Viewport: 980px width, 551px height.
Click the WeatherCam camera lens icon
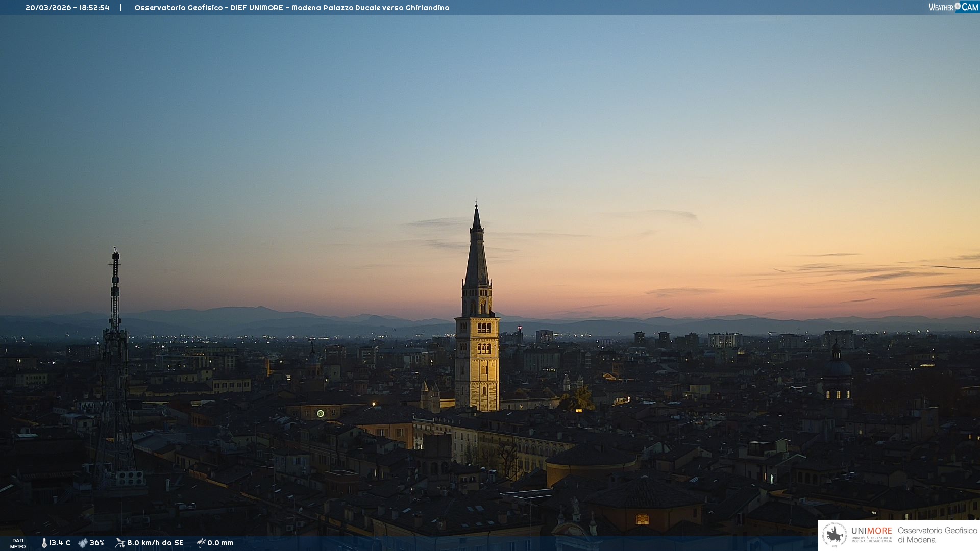click(958, 6)
